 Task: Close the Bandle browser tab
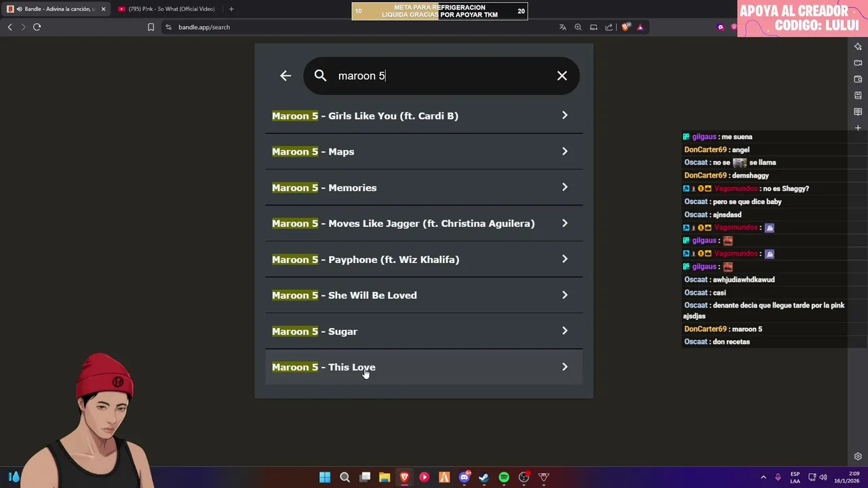tap(103, 9)
